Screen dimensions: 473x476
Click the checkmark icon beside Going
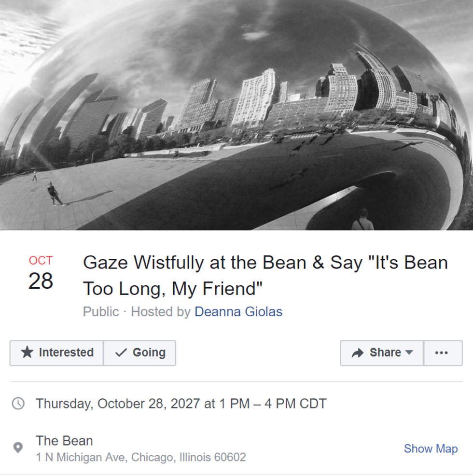point(121,353)
